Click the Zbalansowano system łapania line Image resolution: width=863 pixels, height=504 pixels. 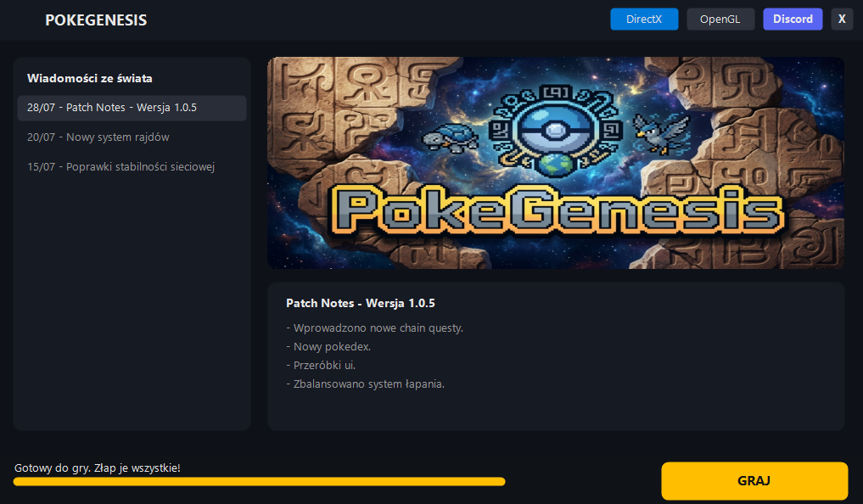pyautogui.click(x=366, y=384)
